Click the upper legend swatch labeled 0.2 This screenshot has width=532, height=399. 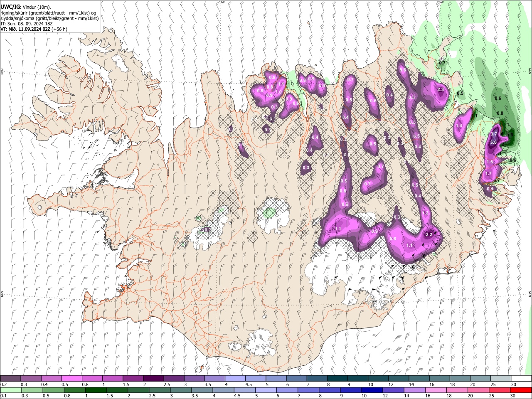[11, 379]
